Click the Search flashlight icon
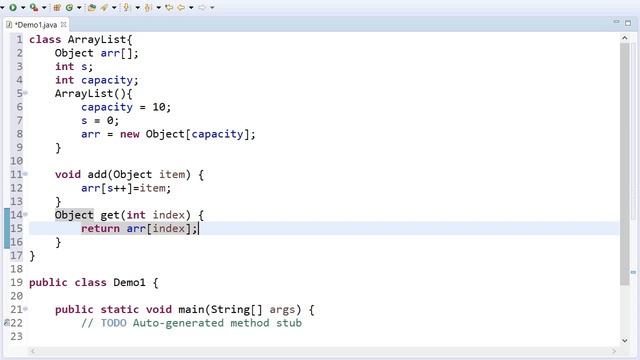640x360 pixels. (104, 7)
